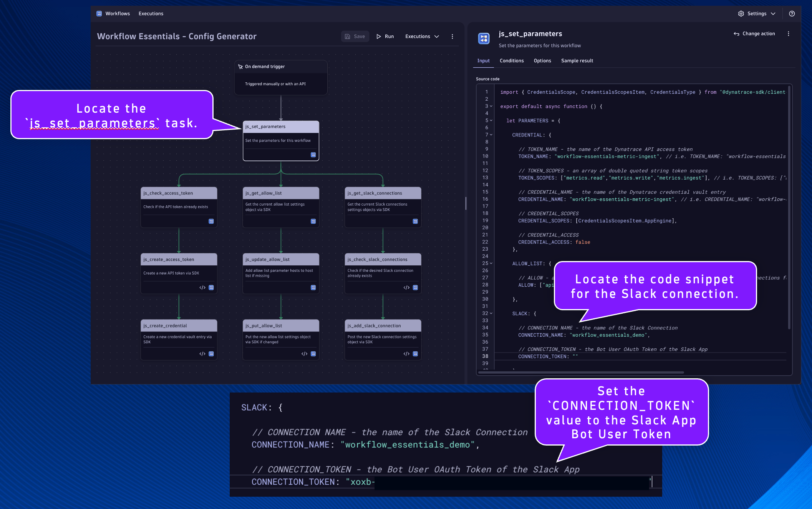The width and height of the screenshot is (812, 509).
Task: Click the On demand trigger cursor icon
Action: [240, 67]
